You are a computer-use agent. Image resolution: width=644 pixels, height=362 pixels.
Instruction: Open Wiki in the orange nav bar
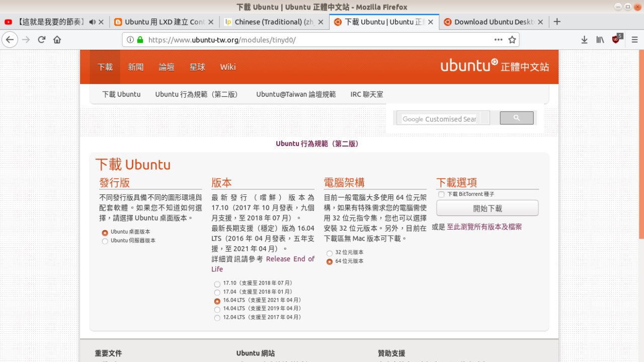click(x=228, y=67)
